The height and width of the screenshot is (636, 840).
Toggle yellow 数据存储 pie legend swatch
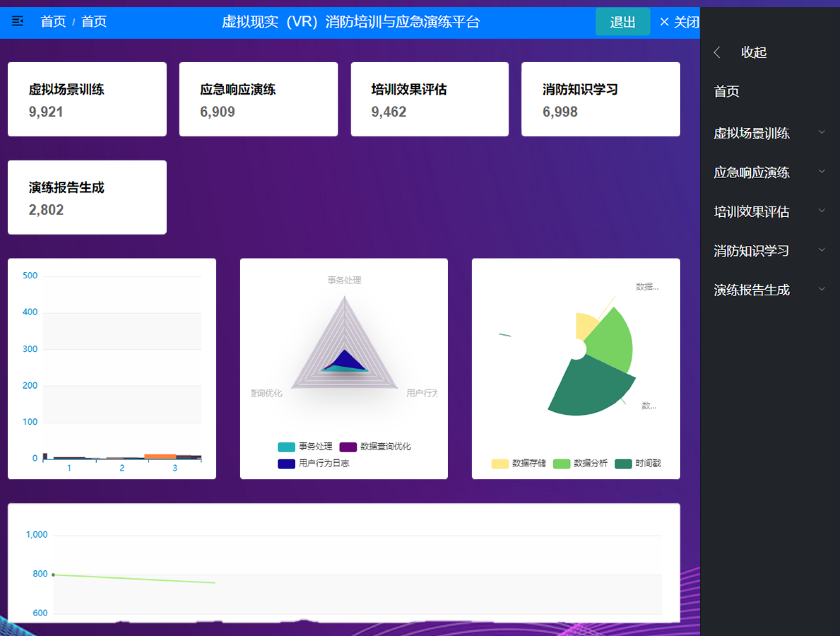[500, 464]
